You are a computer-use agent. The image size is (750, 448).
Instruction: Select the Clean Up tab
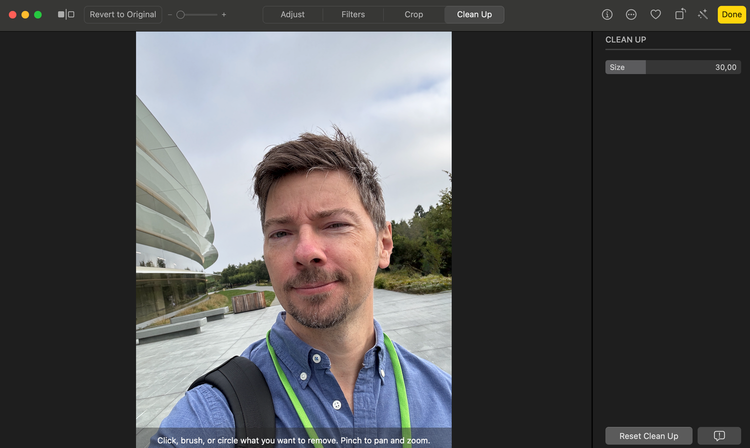pyautogui.click(x=474, y=15)
